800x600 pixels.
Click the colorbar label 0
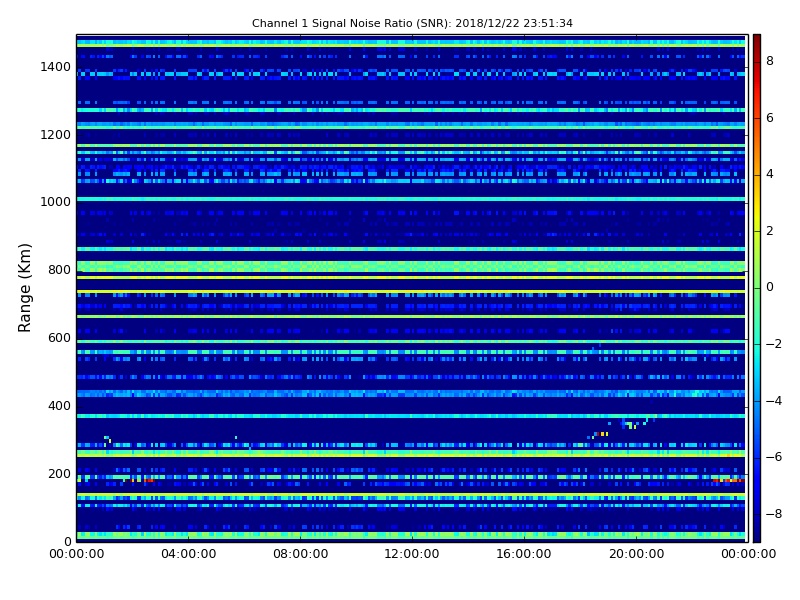coord(770,287)
